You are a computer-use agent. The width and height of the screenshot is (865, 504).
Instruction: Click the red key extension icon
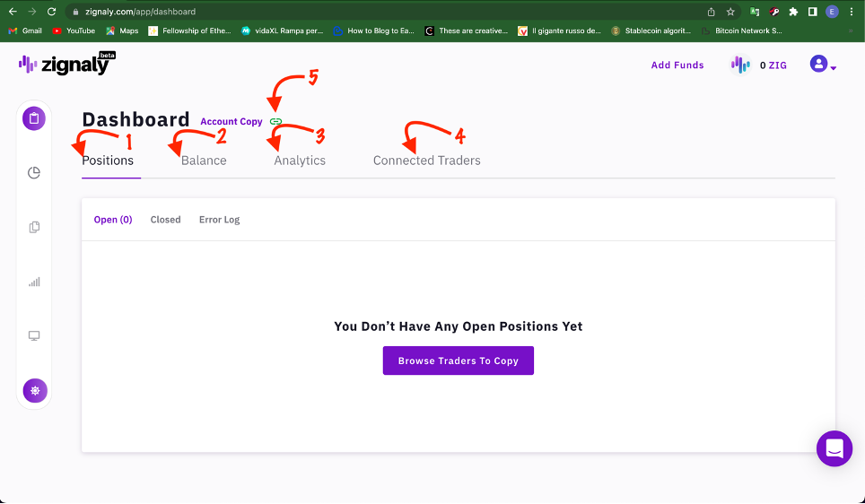[774, 12]
